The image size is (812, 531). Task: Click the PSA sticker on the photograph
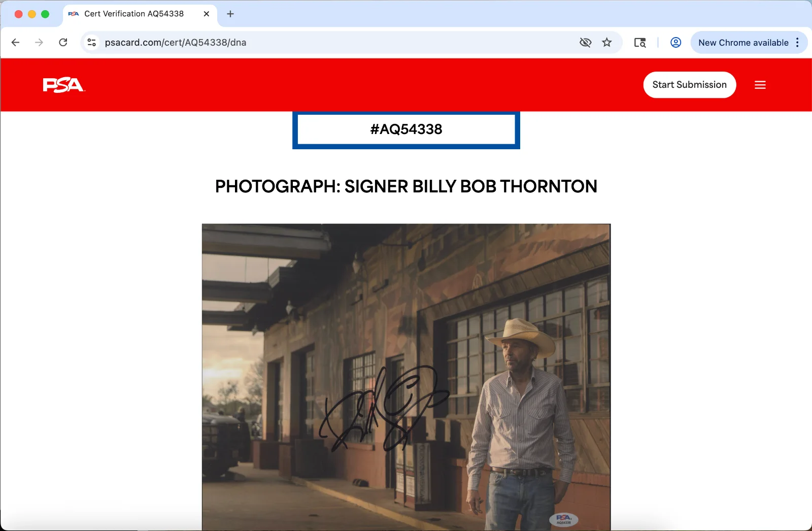564,519
